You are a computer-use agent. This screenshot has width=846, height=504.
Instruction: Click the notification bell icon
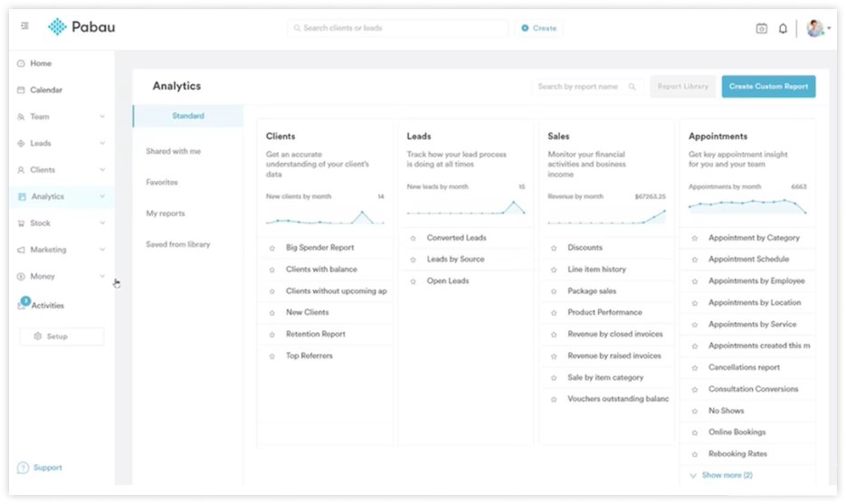pos(783,28)
